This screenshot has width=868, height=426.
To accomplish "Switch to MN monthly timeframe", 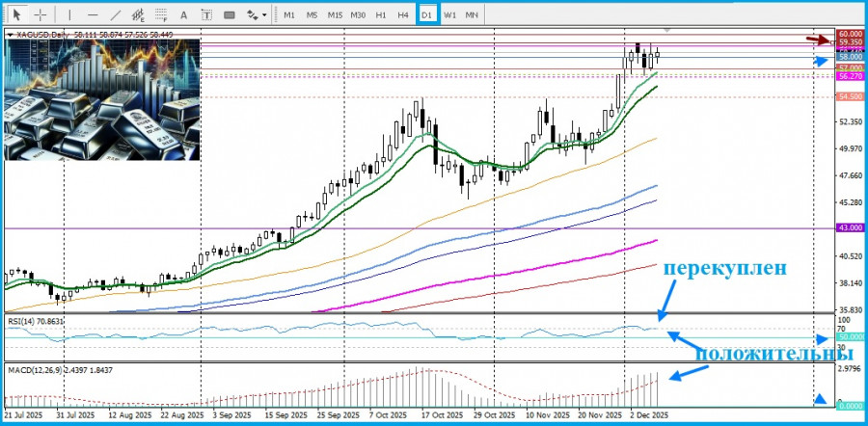I will click(472, 14).
